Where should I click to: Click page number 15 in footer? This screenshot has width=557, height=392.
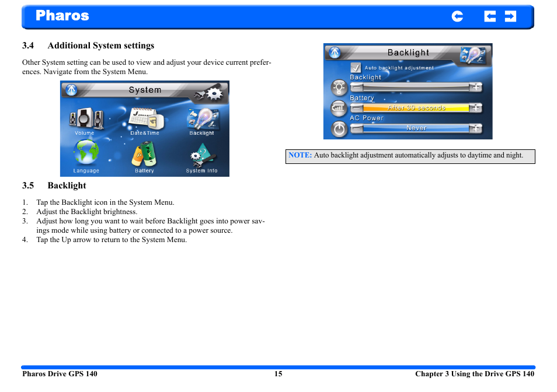tap(278, 374)
